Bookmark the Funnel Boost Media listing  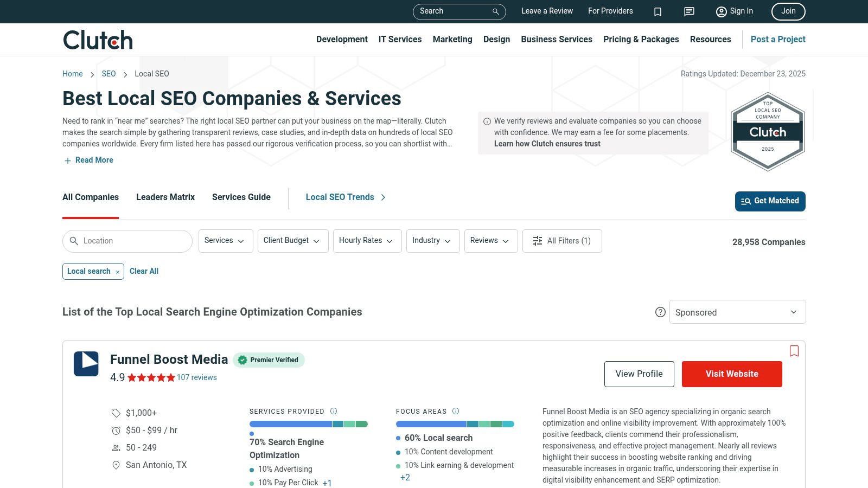tap(794, 351)
